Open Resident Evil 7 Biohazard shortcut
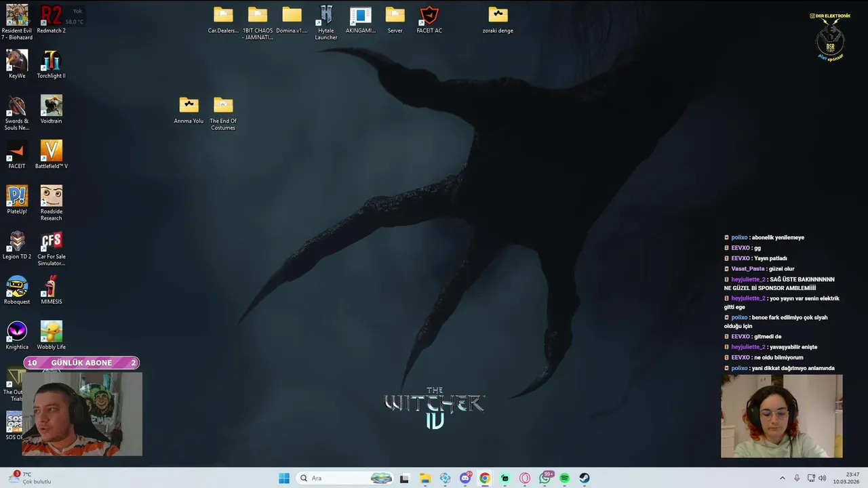Screen dimensions: 868x488 17,22
